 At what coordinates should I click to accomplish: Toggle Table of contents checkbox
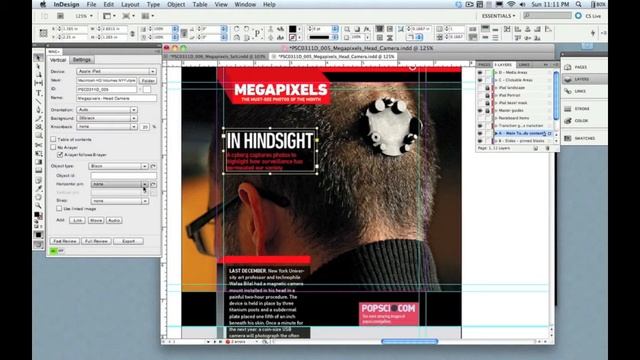point(53,139)
